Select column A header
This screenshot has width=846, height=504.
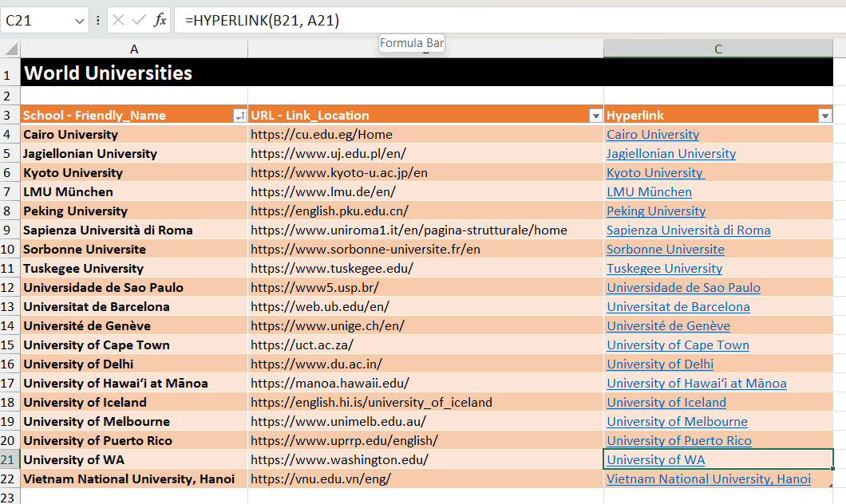tap(134, 49)
